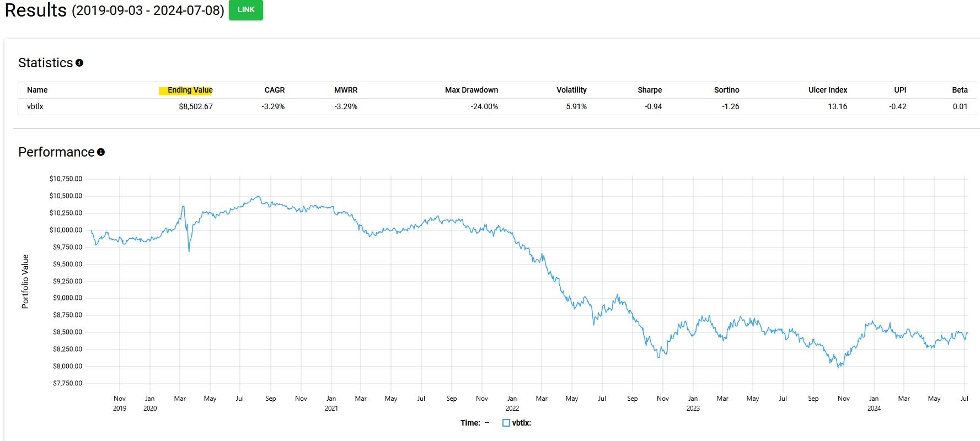The width and height of the screenshot is (980, 441).
Task: Sort table by Volatility column
Action: [x=571, y=90]
